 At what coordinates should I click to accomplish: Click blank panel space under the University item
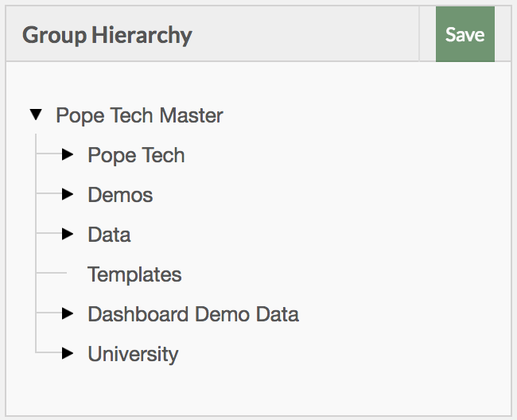pyautogui.click(x=258, y=391)
